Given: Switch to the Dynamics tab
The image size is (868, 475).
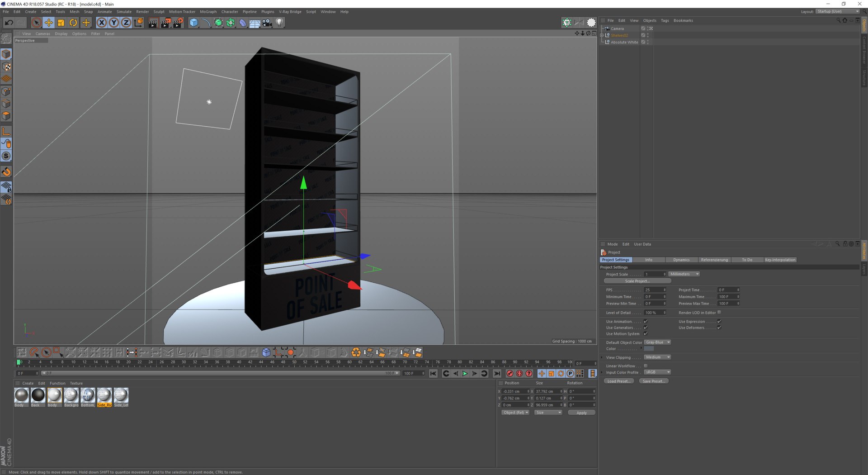Looking at the screenshot, I should pos(681,260).
